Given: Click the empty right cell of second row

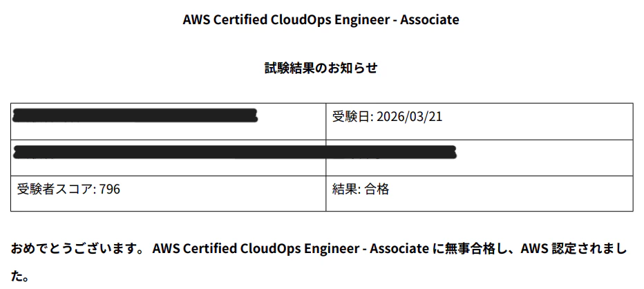Looking at the screenshot, I should [x=480, y=158].
